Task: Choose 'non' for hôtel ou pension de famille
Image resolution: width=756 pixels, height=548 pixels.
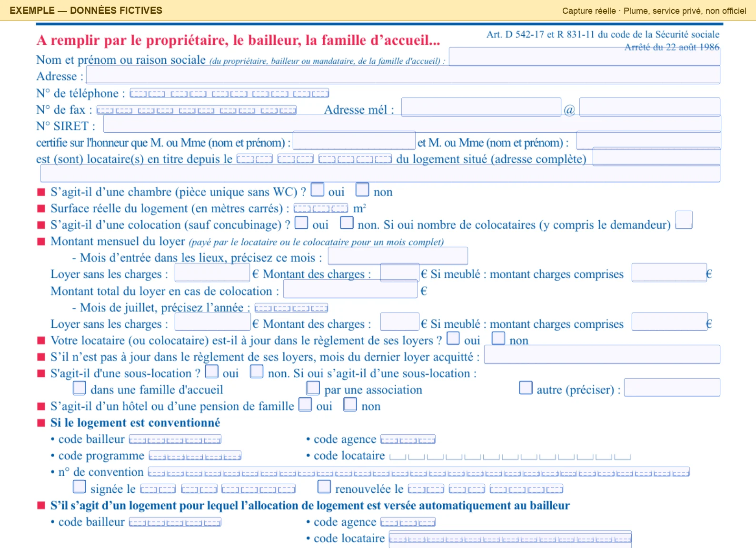Action: [350, 404]
